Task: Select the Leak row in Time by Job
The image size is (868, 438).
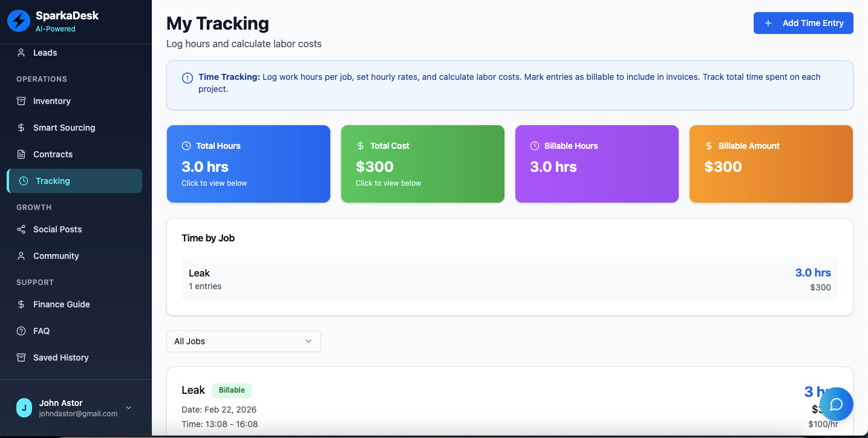Action: (x=510, y=279)
